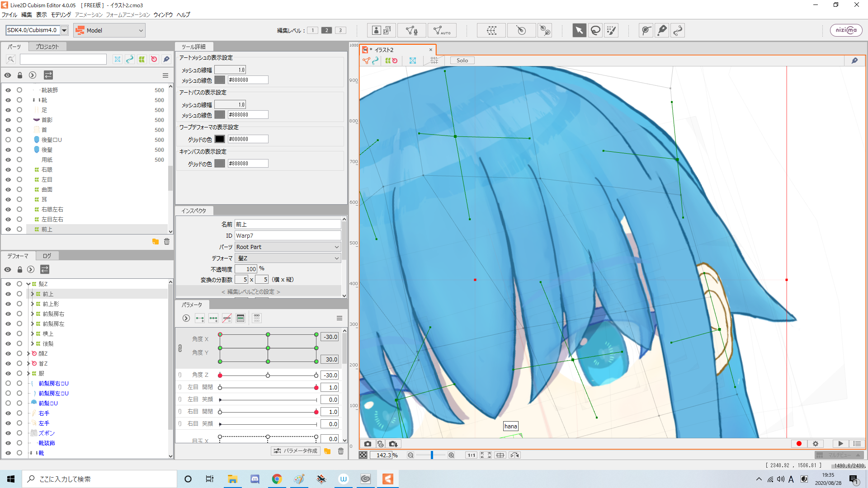Click the parameter panel menu icon
This screenshot has width=868, height=488.
point(340,318)
